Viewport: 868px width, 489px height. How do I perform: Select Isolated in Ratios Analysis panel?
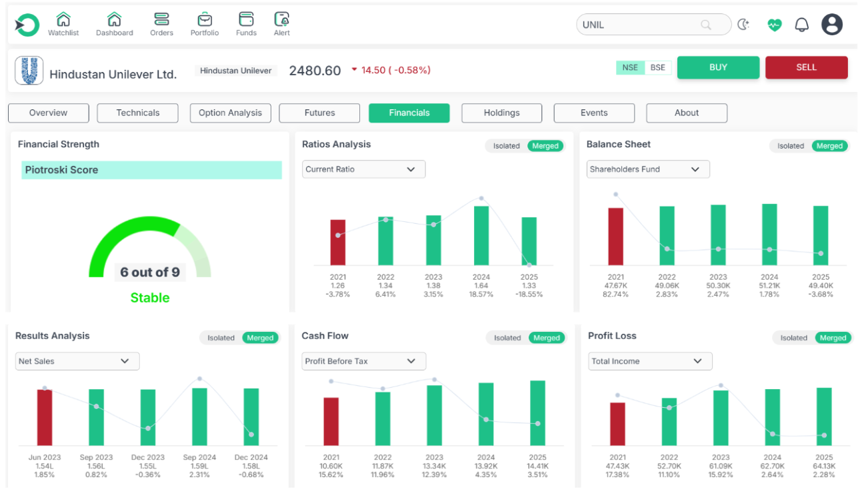click(506, 146)
